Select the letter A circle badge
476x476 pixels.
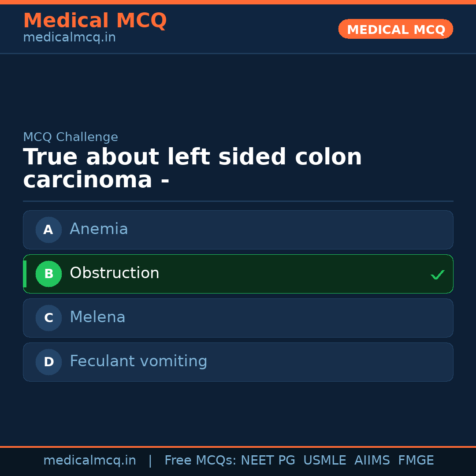[48, 230]
